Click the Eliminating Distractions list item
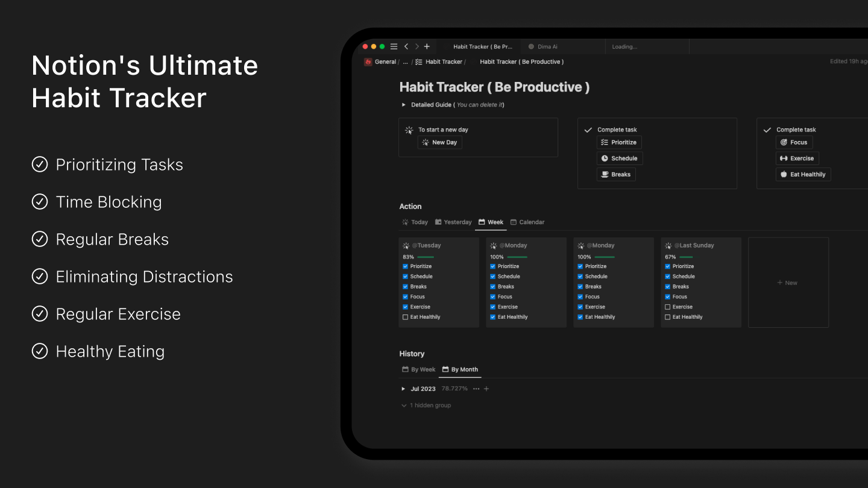The width and height of the screenshot is (868, 488). [145, 277]
